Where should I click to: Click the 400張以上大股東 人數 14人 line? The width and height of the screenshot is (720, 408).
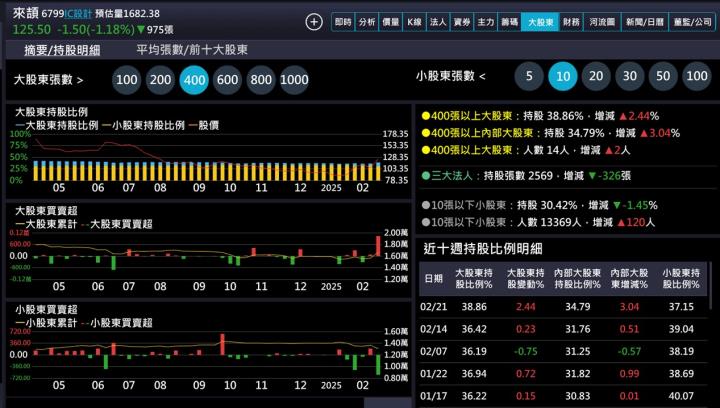coord(526,150)
